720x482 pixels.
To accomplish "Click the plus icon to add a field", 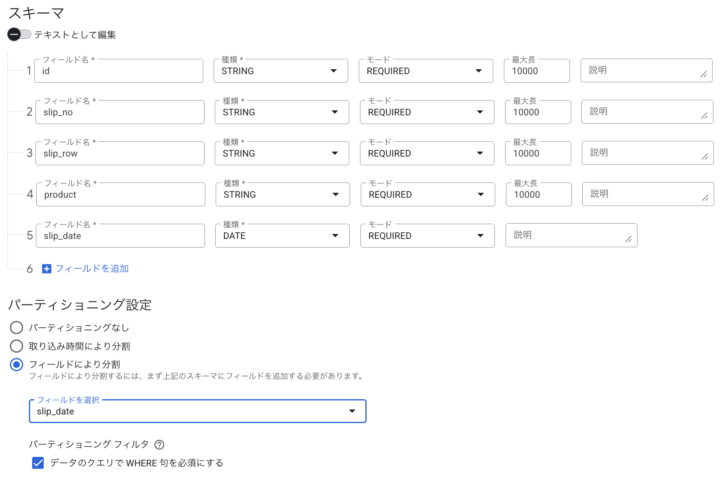I will (46, 269).
